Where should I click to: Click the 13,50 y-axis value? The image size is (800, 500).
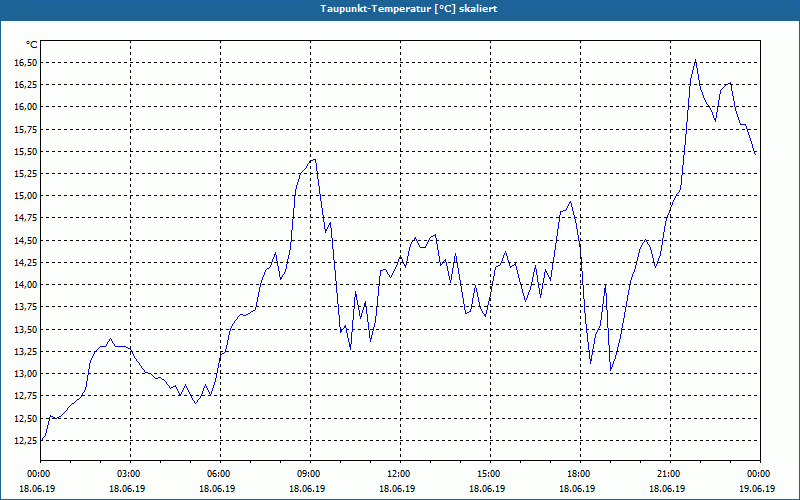[25, 330]
